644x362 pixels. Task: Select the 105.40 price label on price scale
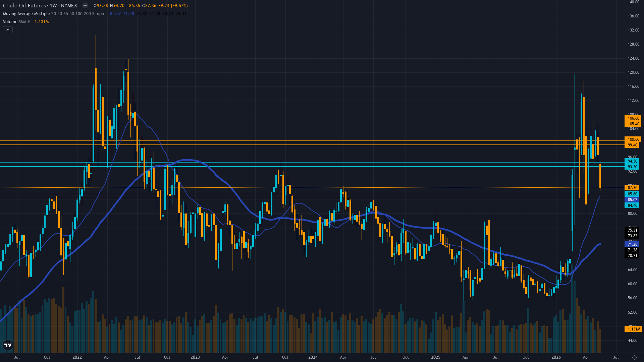pos(633,124)
